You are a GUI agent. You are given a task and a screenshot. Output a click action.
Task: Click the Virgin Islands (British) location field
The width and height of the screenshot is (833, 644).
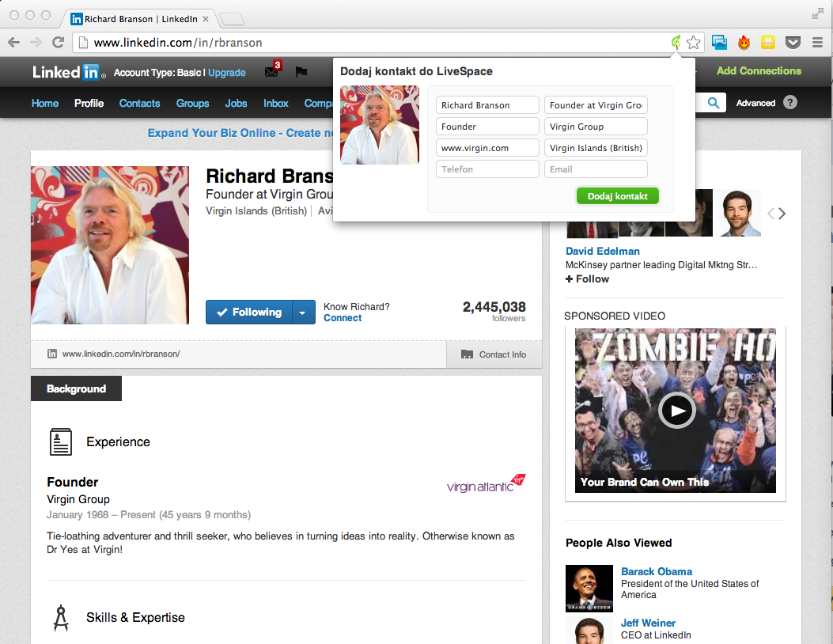596,148
